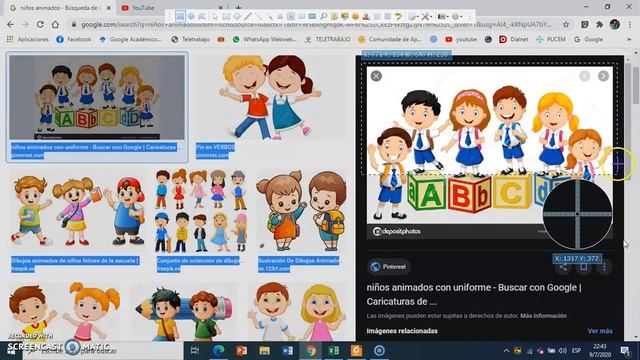Select thumbnail of uniformed kids on ABC blocks
The image size is (640, 360).
tap(97, 98)
